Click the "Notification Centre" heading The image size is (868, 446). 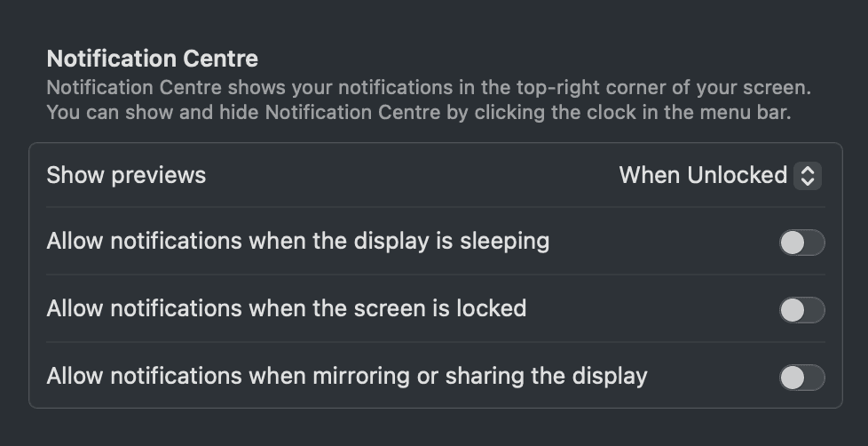pyautogui.click(x=152, y=60)
